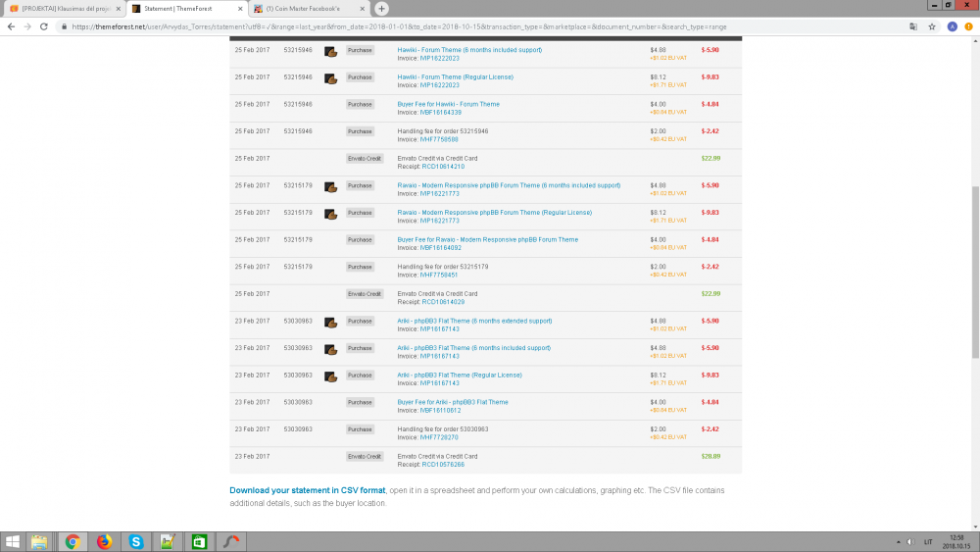Screen dimensions: 980x552
Task: Open Ariki - phpBB3 Flat Theme (Regular License)
Action: [x=459, y=375]
